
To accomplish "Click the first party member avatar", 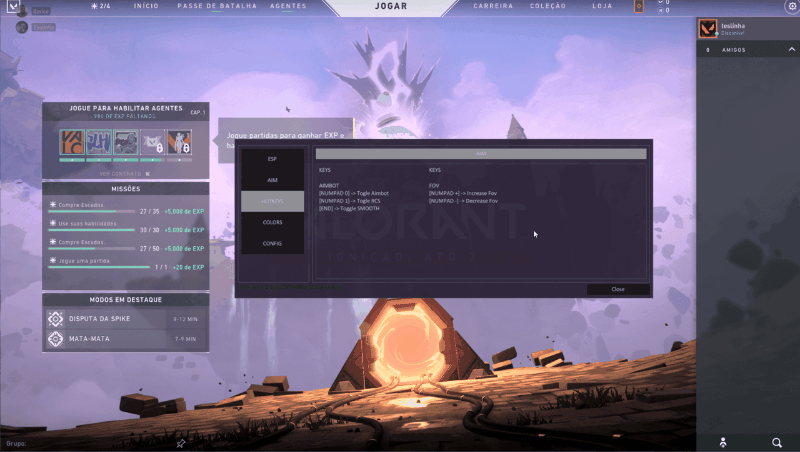I will tap(21, 10).
